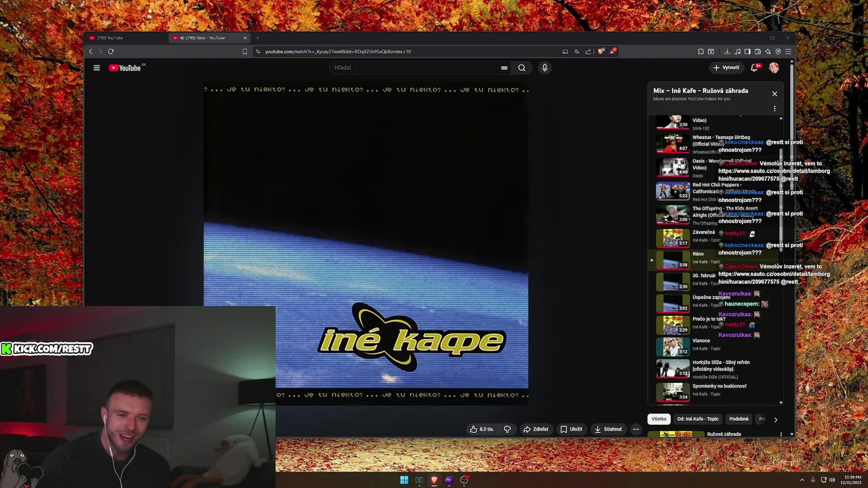The image size is (868, 488).
Task: Open browser extensions puzzle icon
Action: 701,52
